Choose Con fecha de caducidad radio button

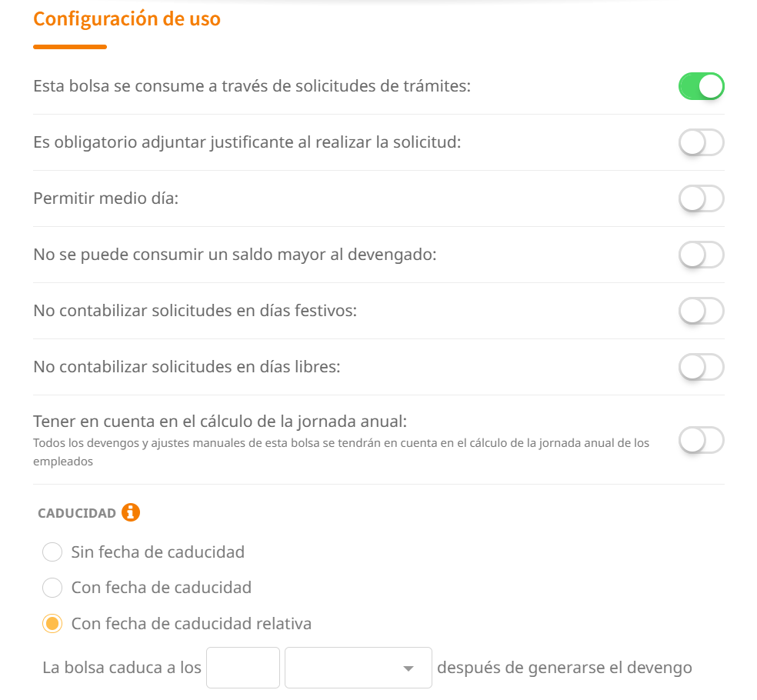(x=52, y=588)
